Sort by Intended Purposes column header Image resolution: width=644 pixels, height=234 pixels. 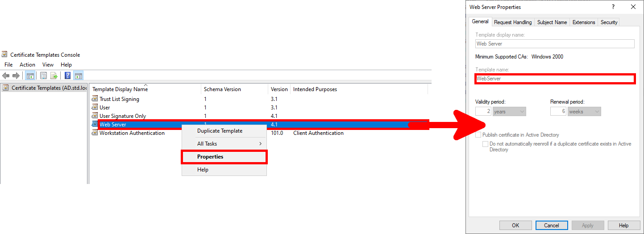[x=359, y=89]
